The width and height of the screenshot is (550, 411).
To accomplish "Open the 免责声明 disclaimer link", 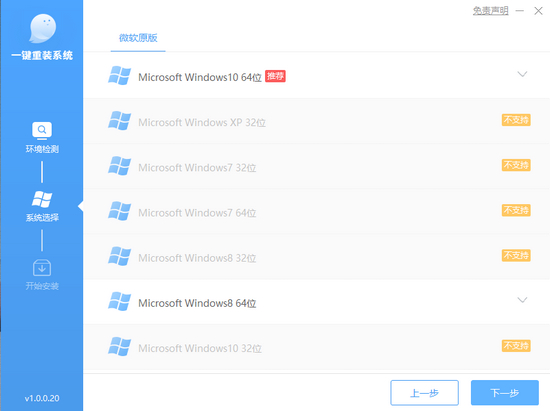I will tap(490, 11).
